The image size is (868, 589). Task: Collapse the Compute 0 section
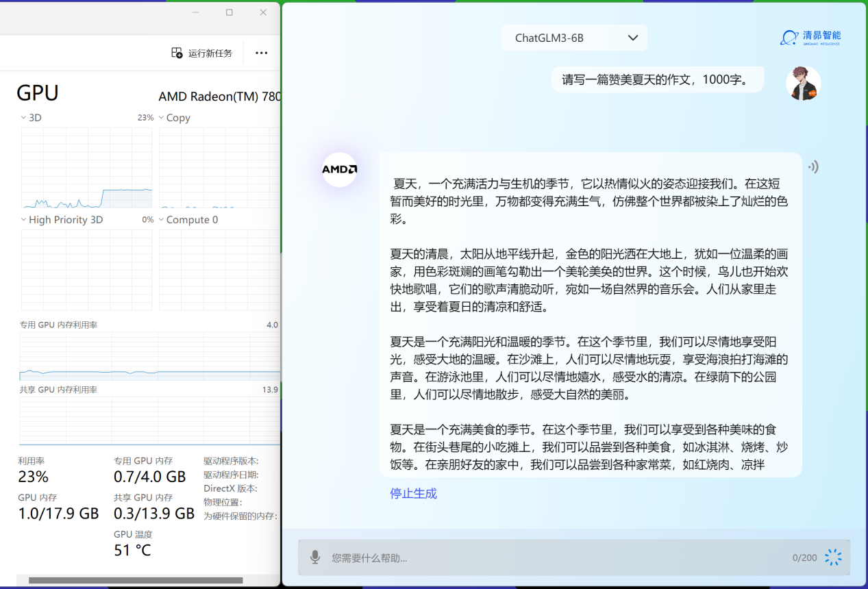point(160,219)
